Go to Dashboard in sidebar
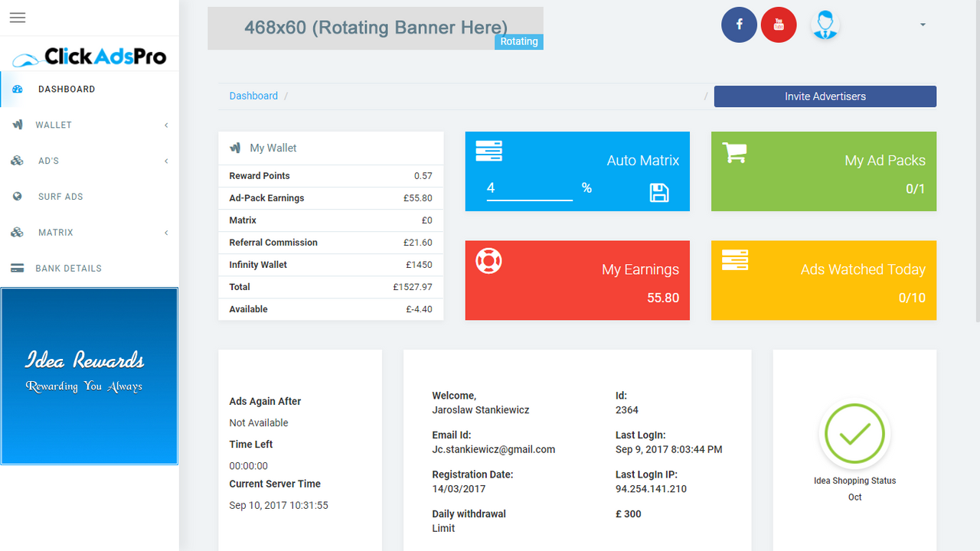This screenshot has height=551, width=980. click(x=90, y=90)
